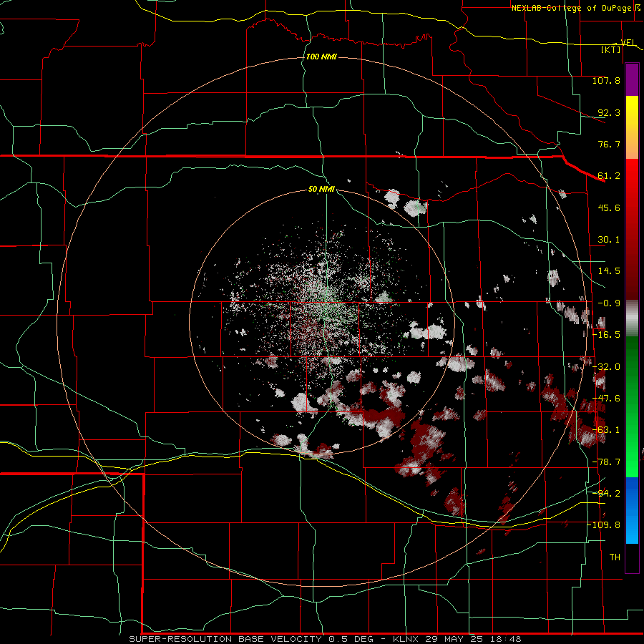Click the [KT] units label
This screenshot has width=644, height=644.
(x=610, y=49)
